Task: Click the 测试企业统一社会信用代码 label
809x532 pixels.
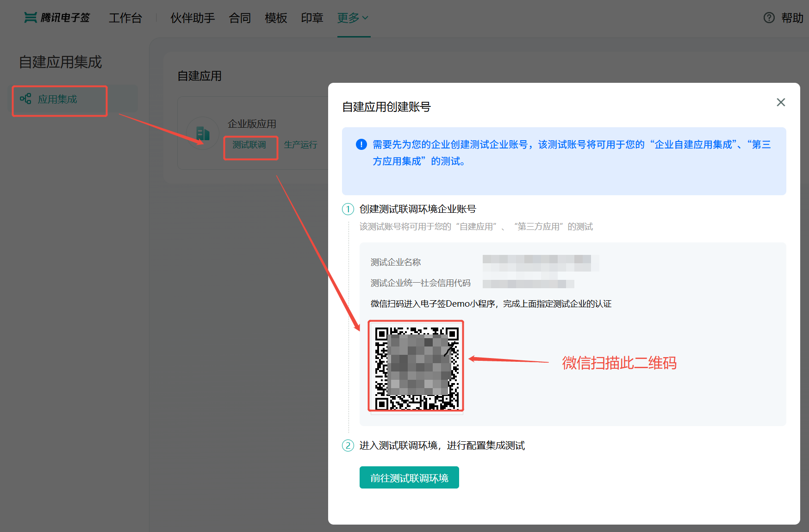Action: point(420,283)
